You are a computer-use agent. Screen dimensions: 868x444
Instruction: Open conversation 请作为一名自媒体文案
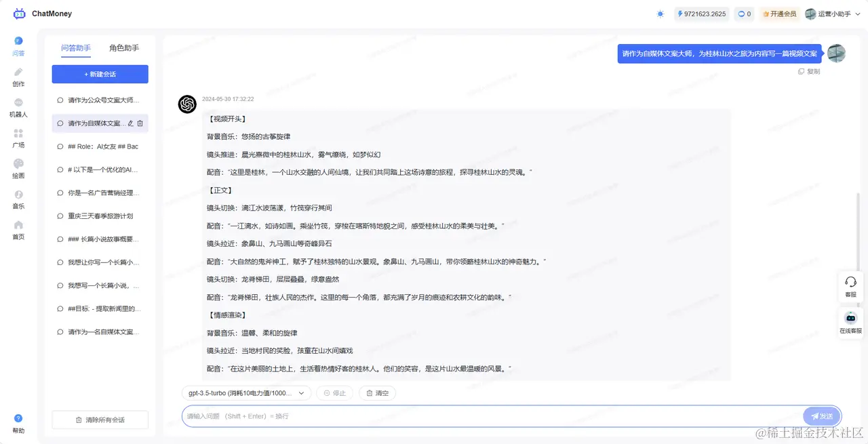[x=100, y=332]
